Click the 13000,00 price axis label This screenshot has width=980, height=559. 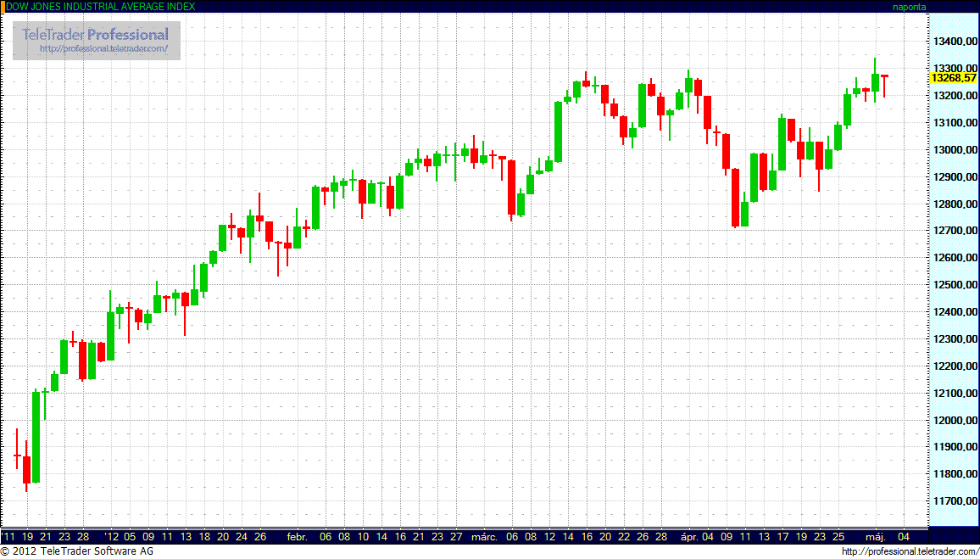tap(955, 150)
